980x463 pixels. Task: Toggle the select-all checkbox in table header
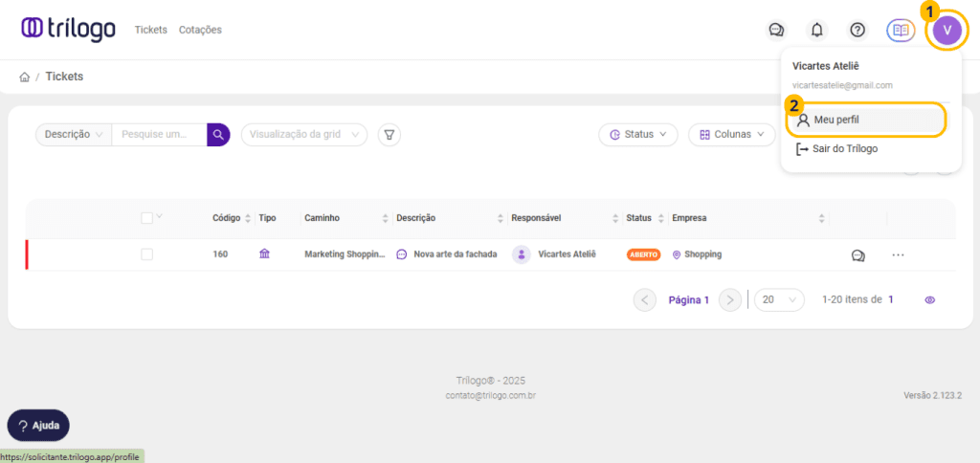pyautogui.click(x=146, y=218)
